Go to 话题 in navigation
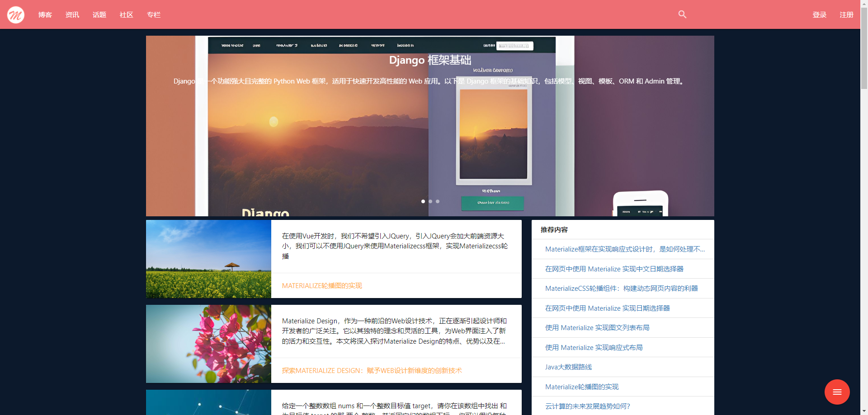 coord(99,15)
